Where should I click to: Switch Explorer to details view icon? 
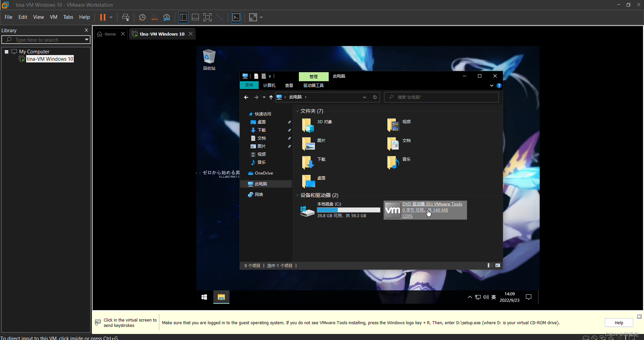coord(490,265)
